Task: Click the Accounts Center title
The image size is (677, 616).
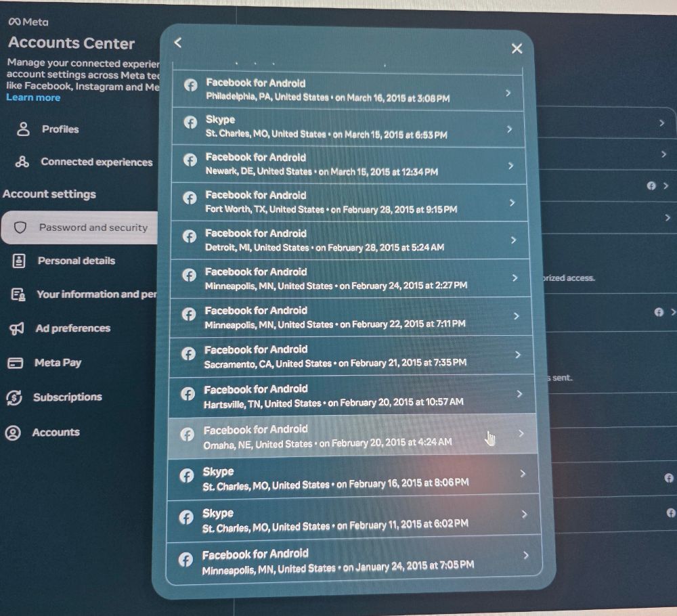Action: [x=71, y=43]
